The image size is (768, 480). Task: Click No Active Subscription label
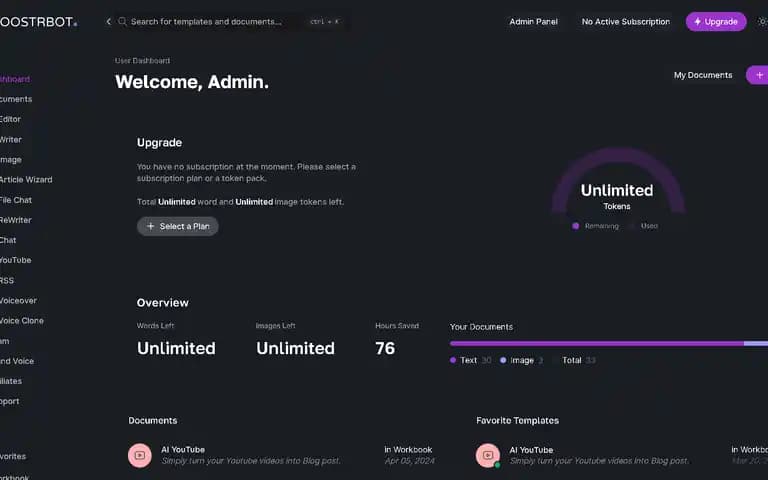click(x=625, y=22)
